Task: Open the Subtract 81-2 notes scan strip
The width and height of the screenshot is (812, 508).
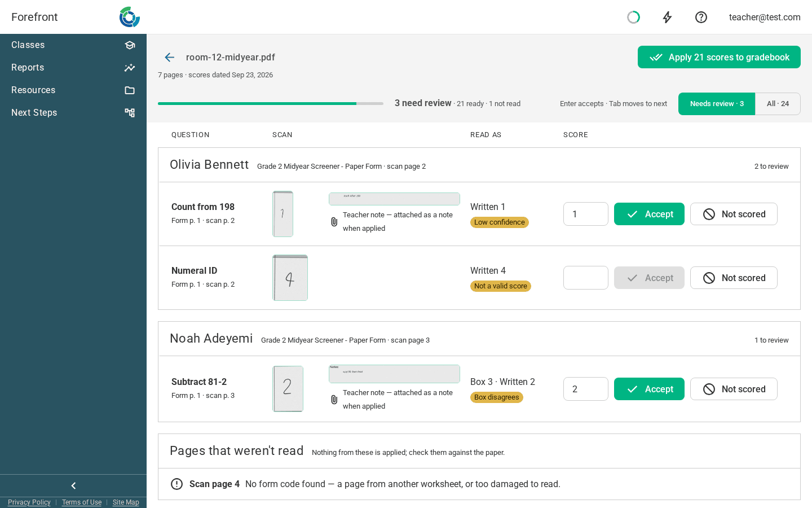Action: tap(394, 374)
